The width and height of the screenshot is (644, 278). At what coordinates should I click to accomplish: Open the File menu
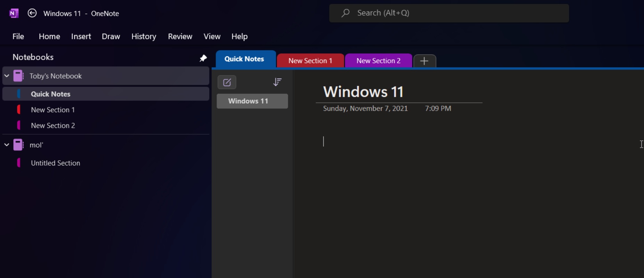(18, 36)
